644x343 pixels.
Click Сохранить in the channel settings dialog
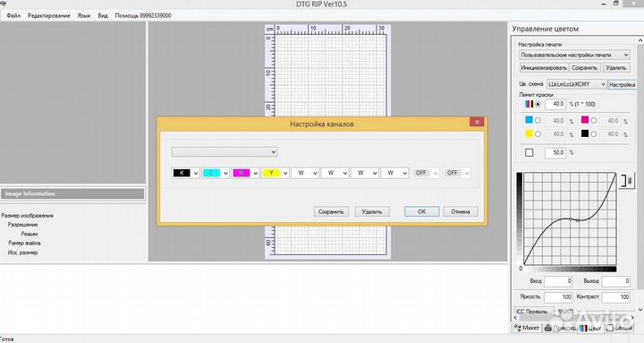pyautogui.click(x=331, y=211)
